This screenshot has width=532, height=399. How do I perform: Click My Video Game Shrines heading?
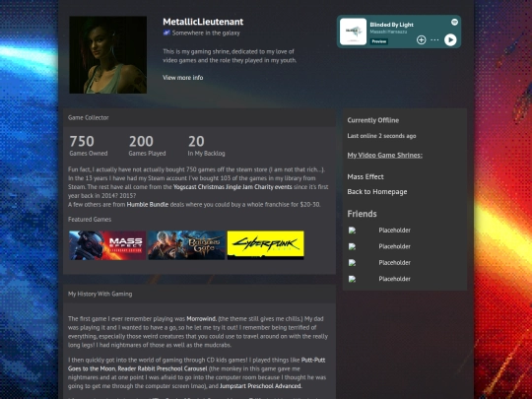tap(385, 155)
